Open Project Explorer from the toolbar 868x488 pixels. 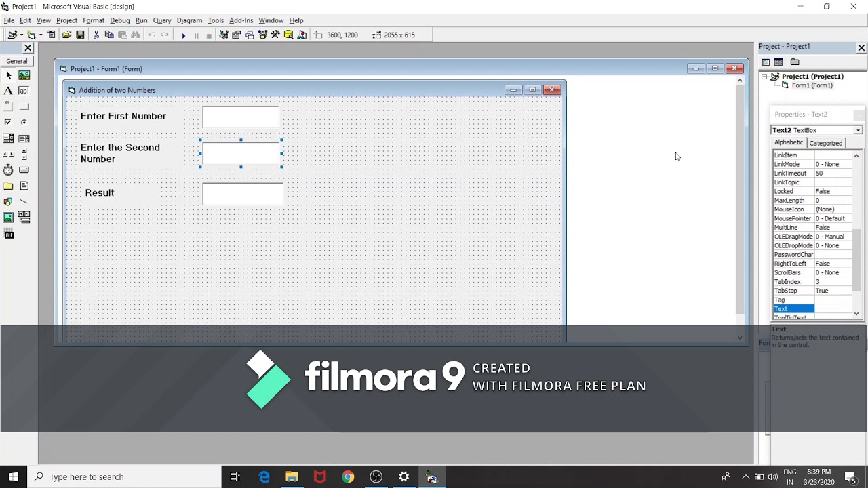pos(223,35)
